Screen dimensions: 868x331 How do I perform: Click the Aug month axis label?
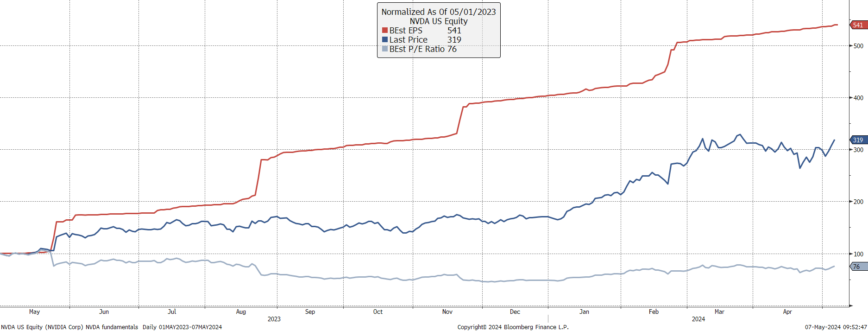pyautogui.click(x=241, y=312)
